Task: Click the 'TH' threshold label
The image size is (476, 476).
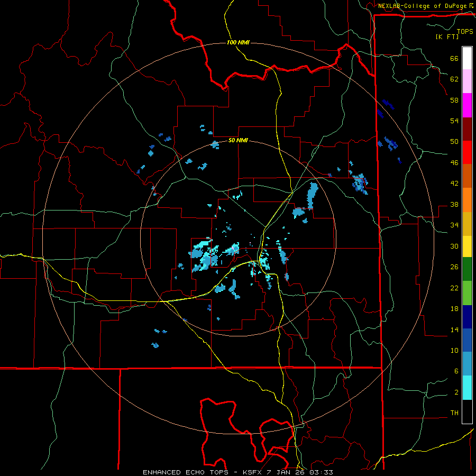Action: (454, 413)
